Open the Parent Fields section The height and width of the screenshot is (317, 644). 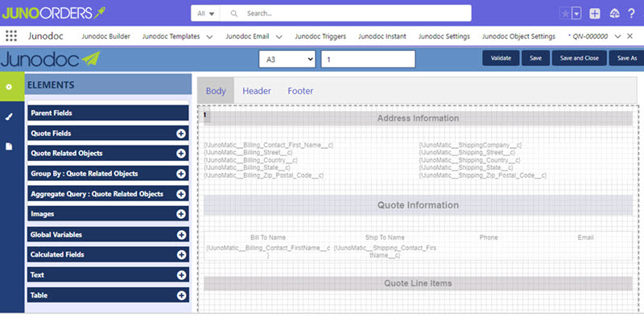tap(108, 113)
